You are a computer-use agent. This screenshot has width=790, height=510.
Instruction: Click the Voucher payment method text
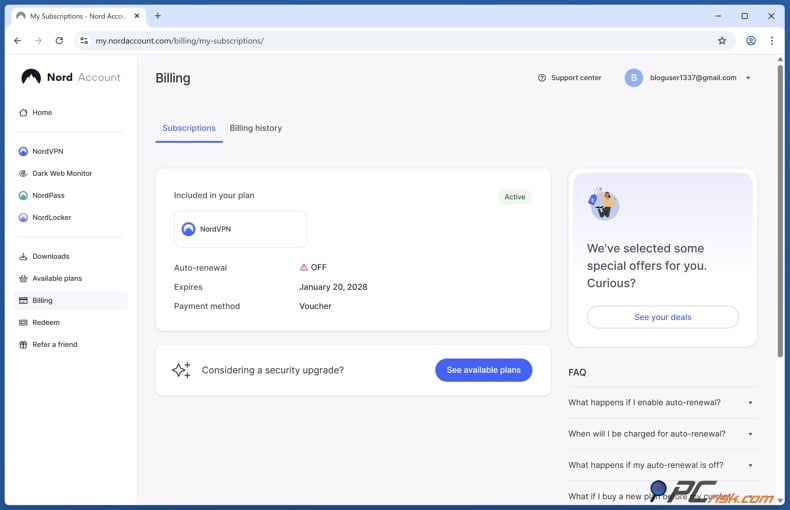point(315,306)
